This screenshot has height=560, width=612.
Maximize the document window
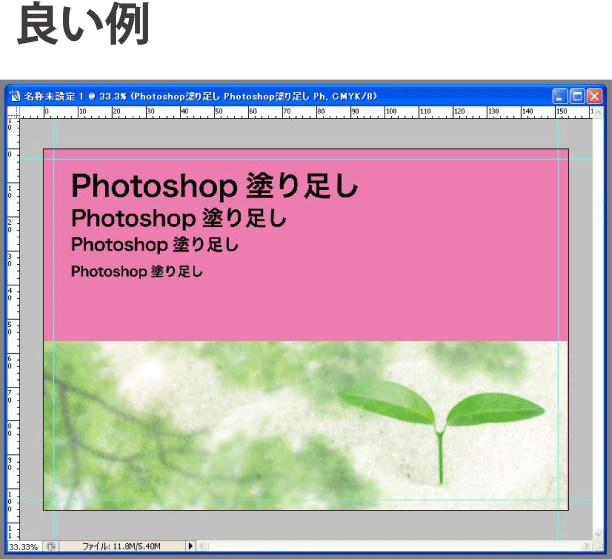[x=577, y=97]
